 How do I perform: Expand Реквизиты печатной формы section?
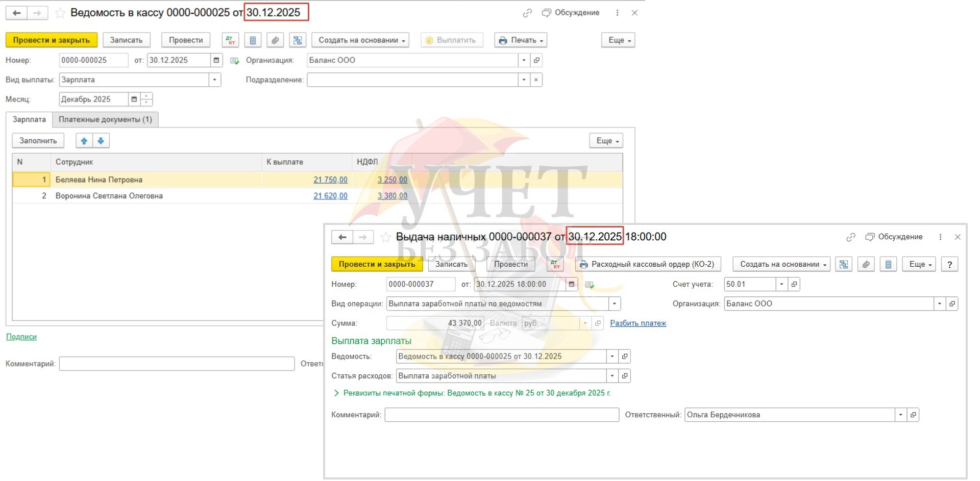336,393
